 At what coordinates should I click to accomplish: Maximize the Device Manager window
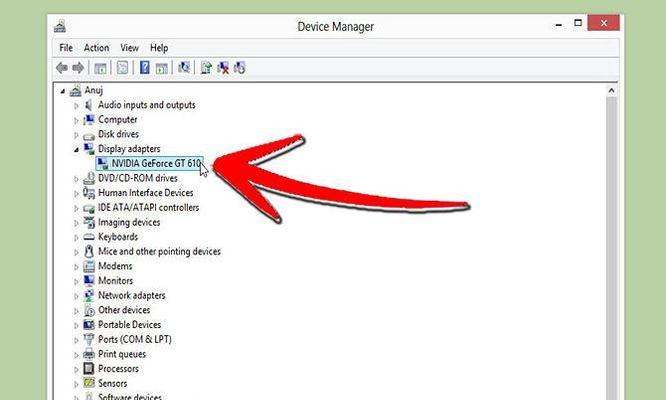[578, 23]
